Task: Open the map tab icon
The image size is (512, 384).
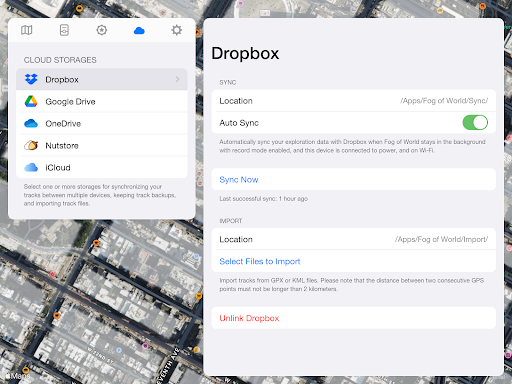Action: coord(27,30)
